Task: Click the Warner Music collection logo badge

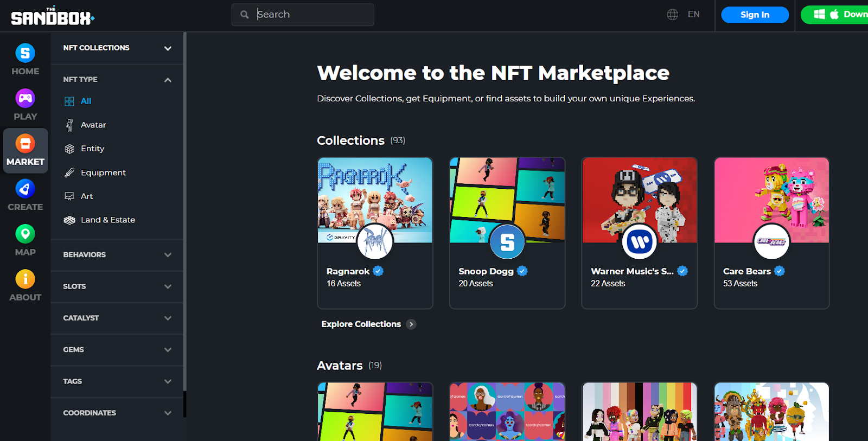Action: click(x=640, y=241)
